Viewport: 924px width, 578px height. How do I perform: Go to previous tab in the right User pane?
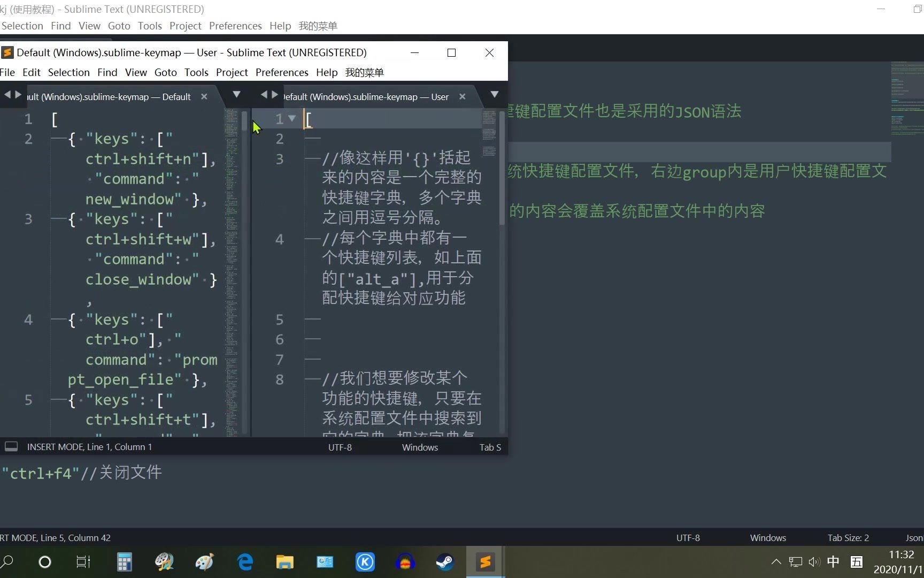pos(264,95)
